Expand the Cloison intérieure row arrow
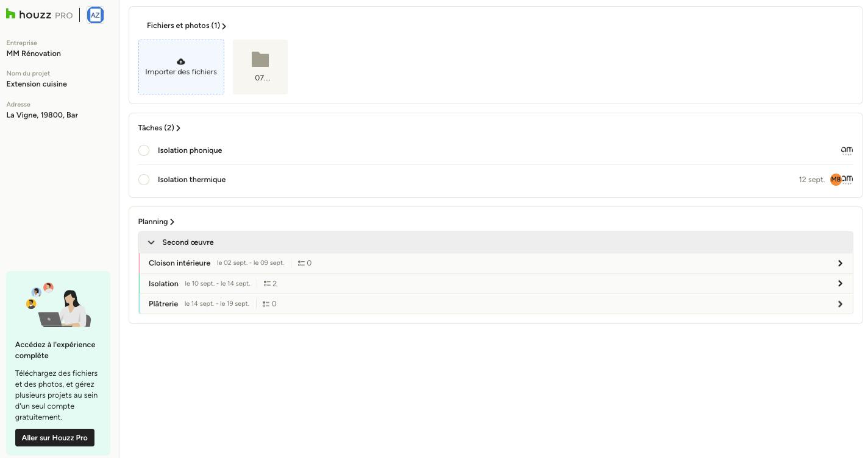This screenshot has width=868, height=458. (x=840, y=263)
